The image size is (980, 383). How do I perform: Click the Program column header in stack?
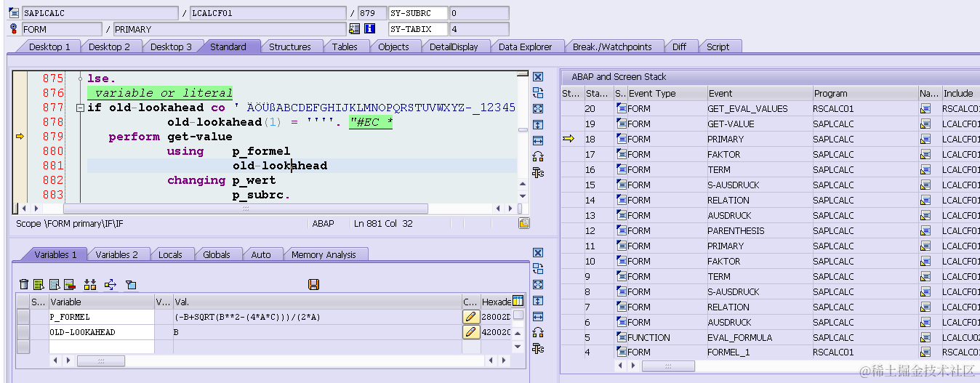coord(865,93)
